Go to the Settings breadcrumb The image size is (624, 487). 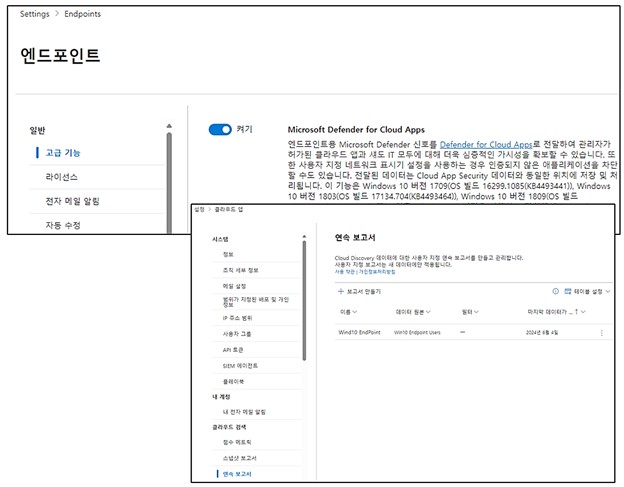pyautogui.click(x=35, y=14)
